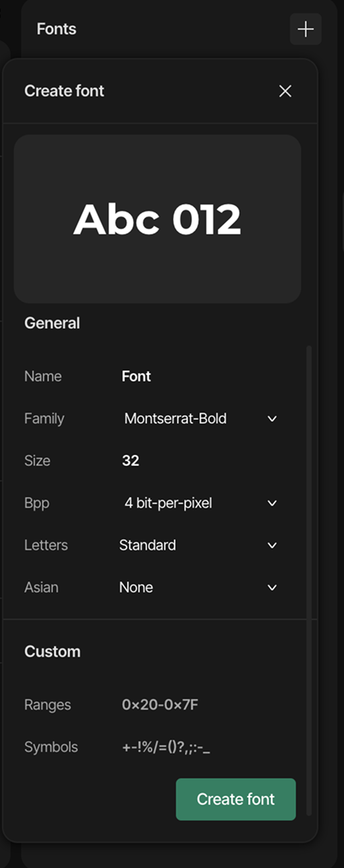The image size is (344, 868).
Task: Click the Asian dropdown chevron arrow
Action: tap(272, 588)
